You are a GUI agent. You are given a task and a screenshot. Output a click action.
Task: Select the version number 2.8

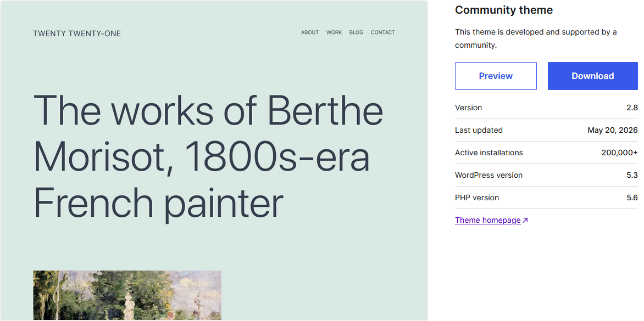pos(632,108)
